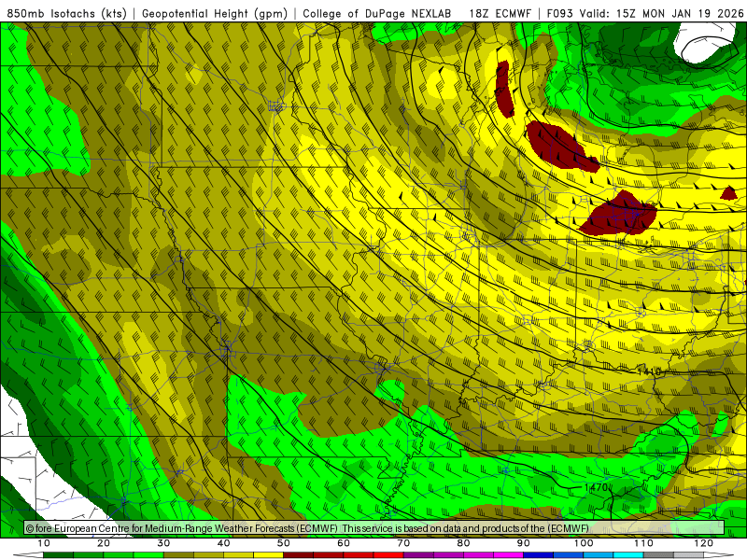Click the '100' value on the color scale

tap(584, 543)
